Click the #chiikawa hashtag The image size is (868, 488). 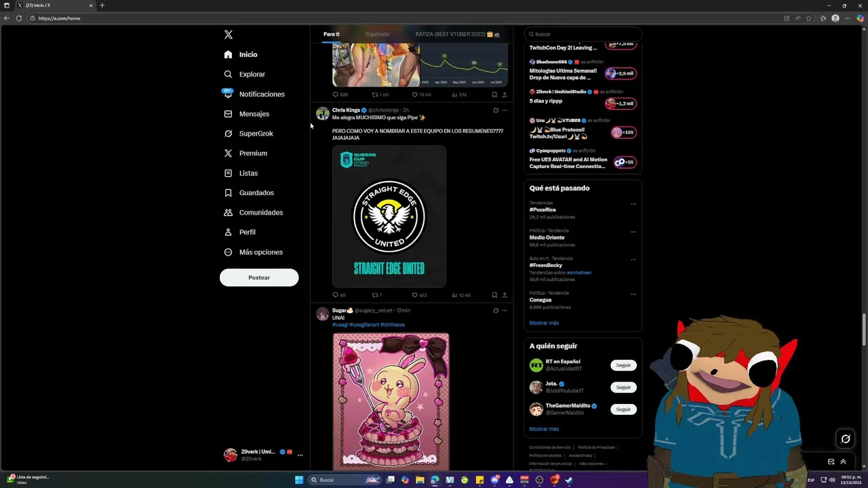coord(393,325)
